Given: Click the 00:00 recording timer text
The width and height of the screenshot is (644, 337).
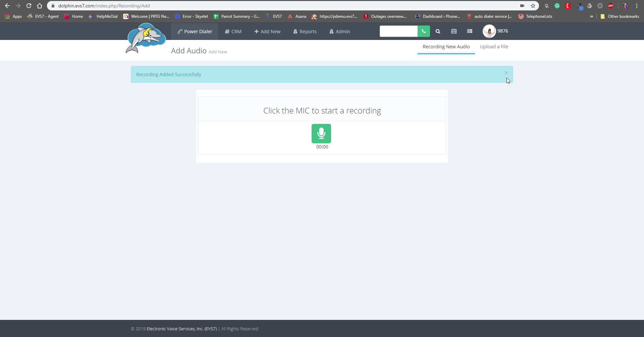Looking at the screenshot, I should tap(322, 147).
